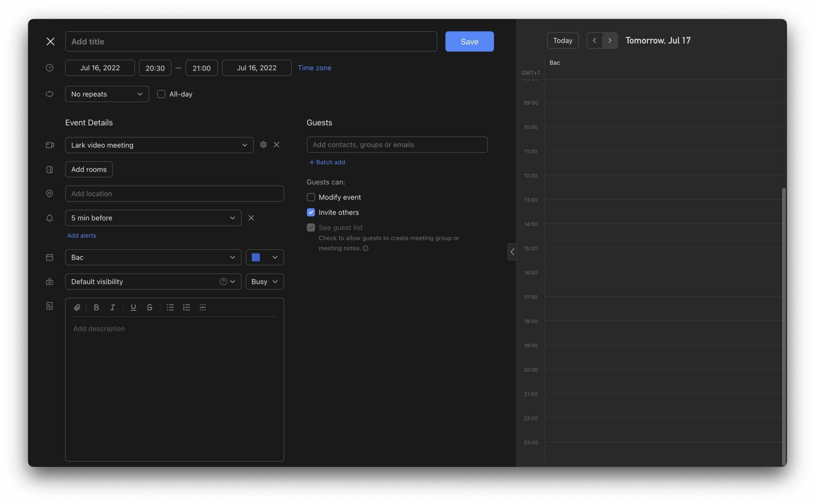The width and height of the screenshot is (815, 504).
Task: Attach a file with the paperclip icon
Action: (77, 308)
